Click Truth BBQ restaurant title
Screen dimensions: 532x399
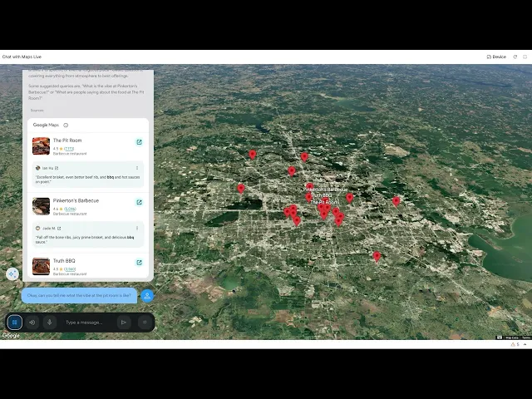(64, 260)
